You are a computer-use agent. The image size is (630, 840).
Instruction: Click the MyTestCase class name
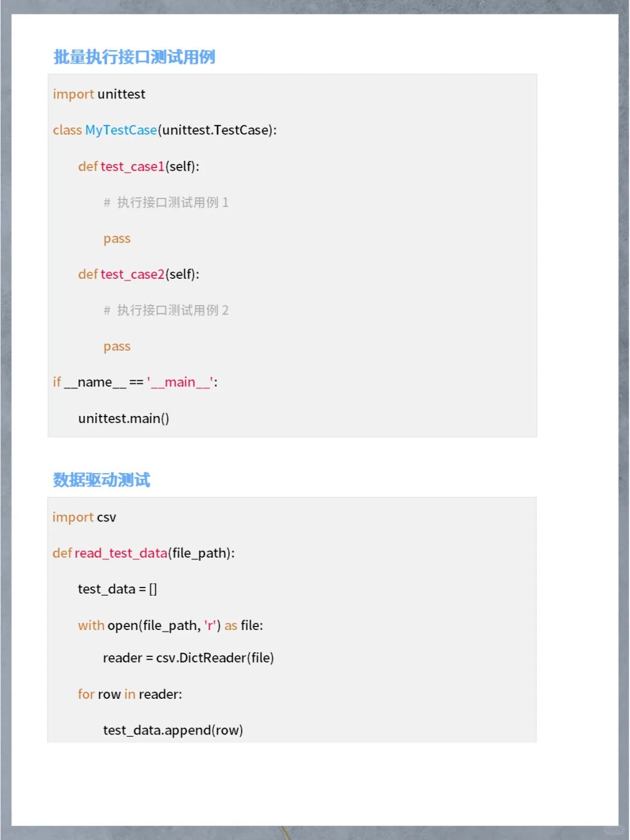[x=120, y=130]
